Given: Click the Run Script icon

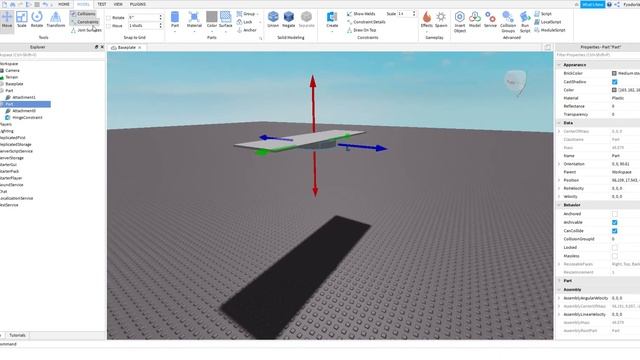Looking at the screenshot, I should (525, 21).
